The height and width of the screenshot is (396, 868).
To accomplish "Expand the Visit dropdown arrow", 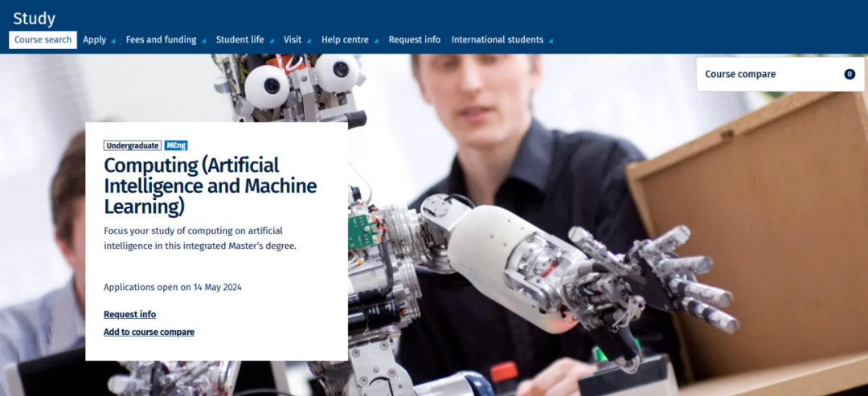I will click(309, 41).
